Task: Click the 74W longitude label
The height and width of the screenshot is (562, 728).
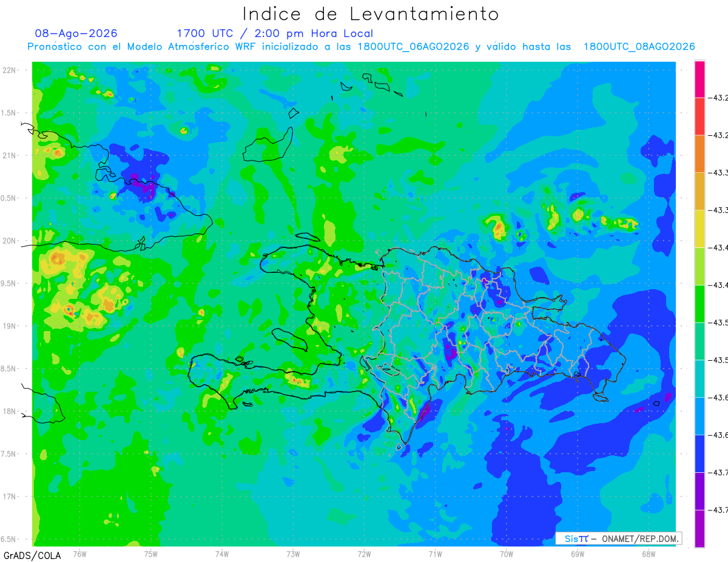Action: (x=222, y=554)
